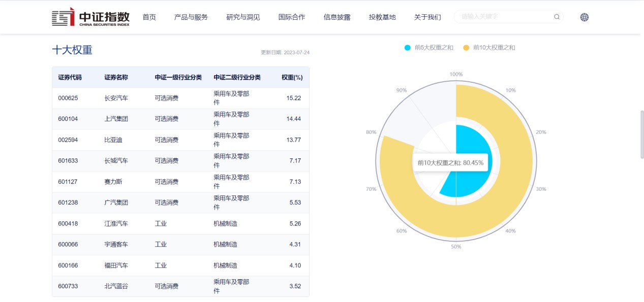Open the globe language switcher
This screenshot has width=644, height=302.
[x=585, y=17]
